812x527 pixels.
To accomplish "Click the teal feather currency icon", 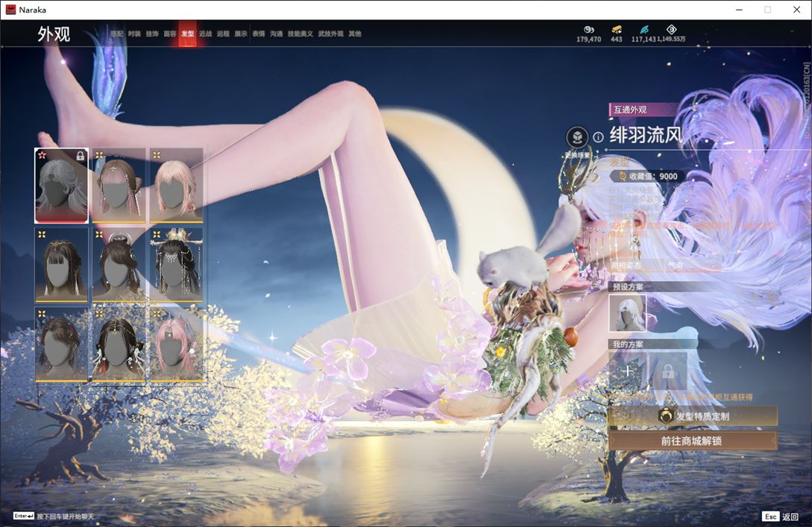I will (643, 30).
